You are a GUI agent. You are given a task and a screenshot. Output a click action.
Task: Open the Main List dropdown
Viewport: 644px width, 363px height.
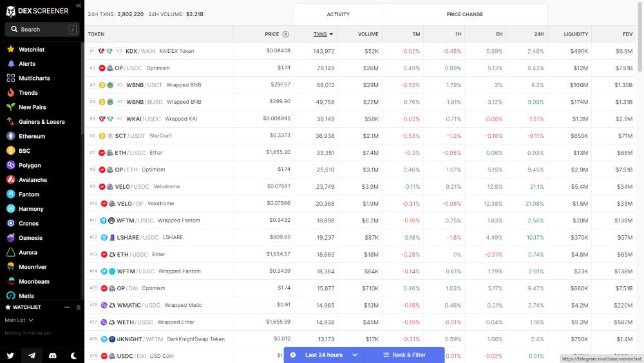click(19, 320)
